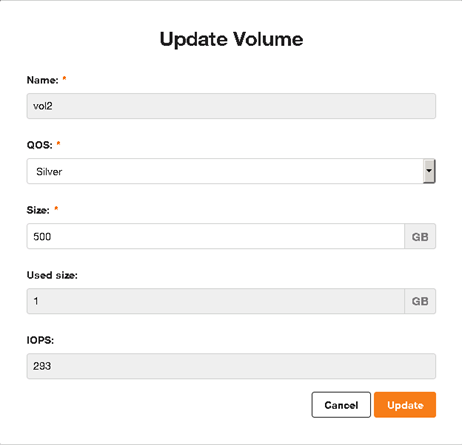Focus the Size field containing 500
This screenshot has height=445, width=462.
click(216, 236)
